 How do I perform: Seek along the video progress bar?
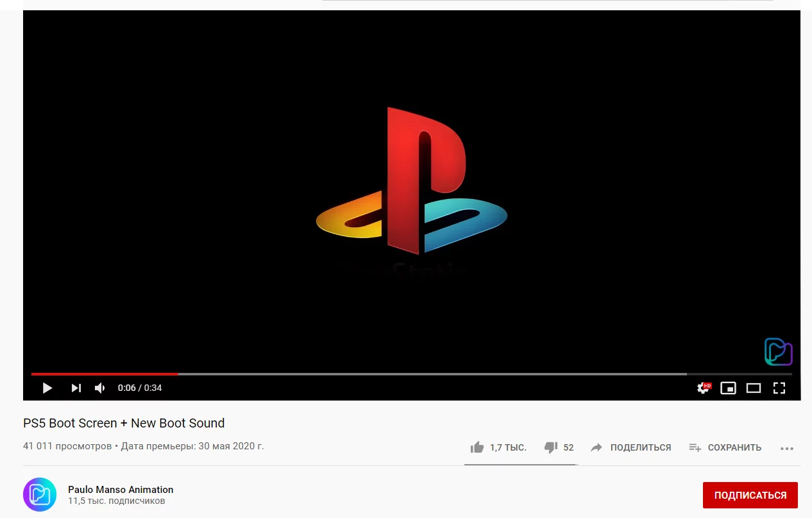click(x=411, y=374)
